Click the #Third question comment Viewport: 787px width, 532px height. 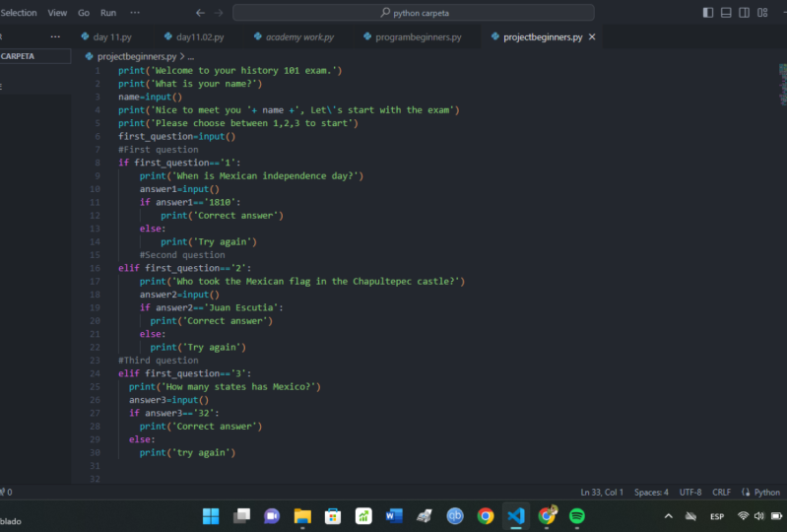[159, 361]
